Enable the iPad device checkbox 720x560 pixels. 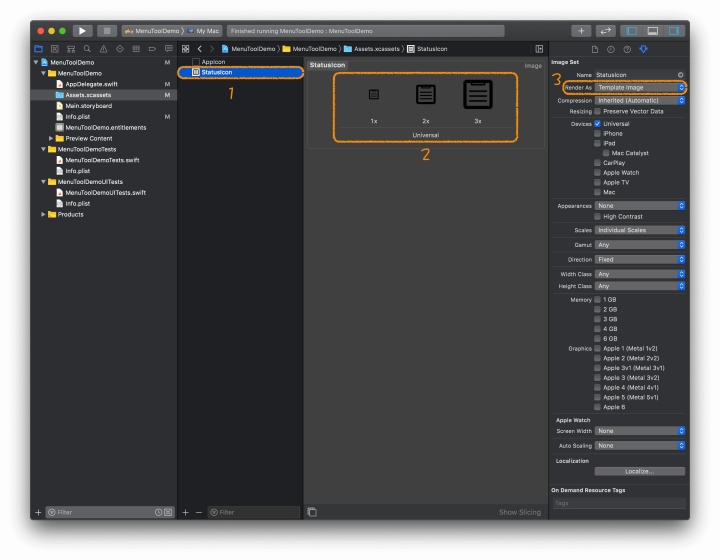coord(597,143)
